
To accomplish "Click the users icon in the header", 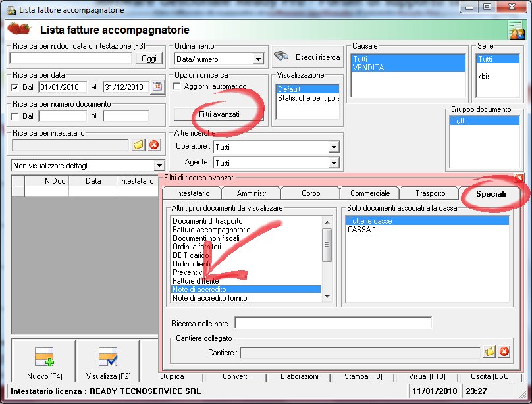I will [516, 30].
